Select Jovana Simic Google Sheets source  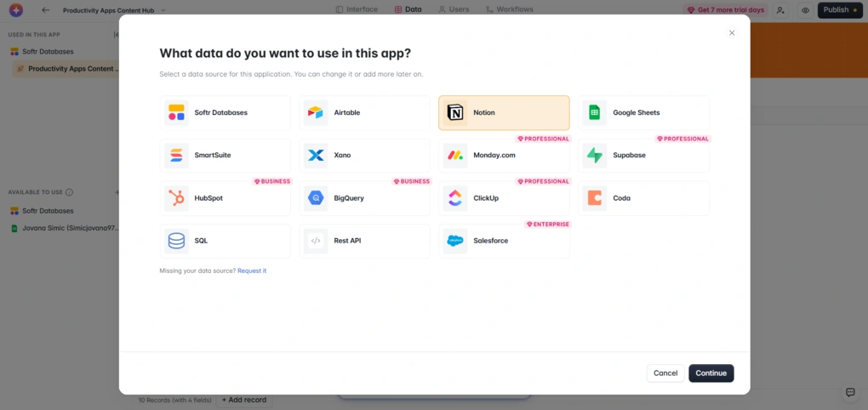click(65, 228)
